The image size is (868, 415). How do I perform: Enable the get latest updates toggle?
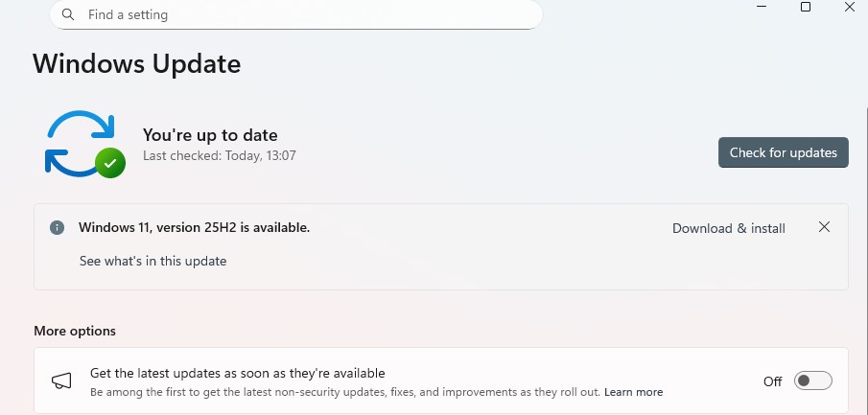(813, 380)
